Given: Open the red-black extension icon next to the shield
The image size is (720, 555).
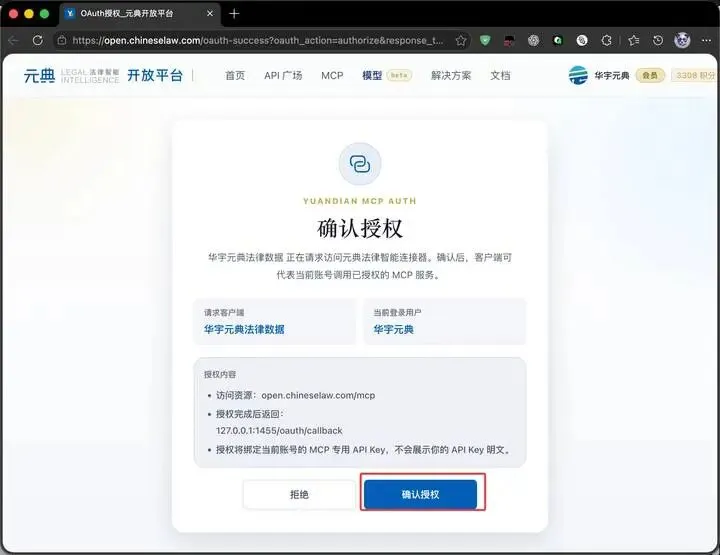Looking at the screenshot, I should pos(509,41).
